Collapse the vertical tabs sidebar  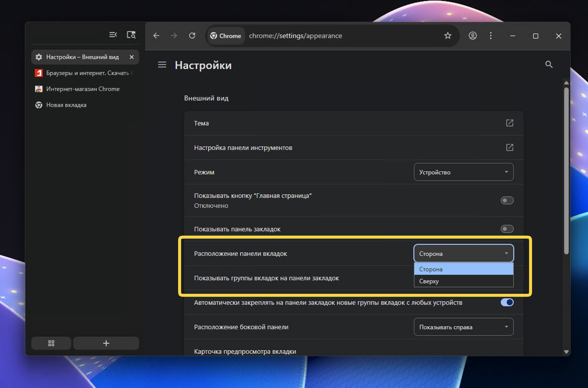(x=113, y=35)
